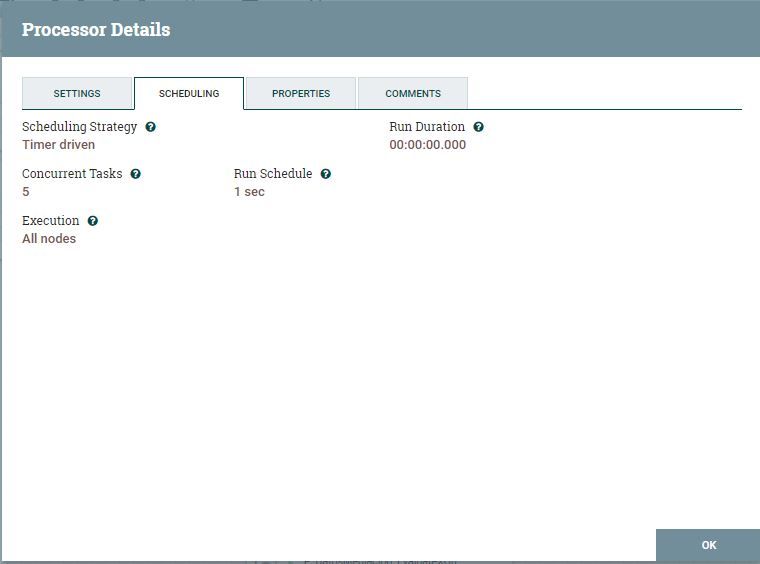The height and width of the screenshot is (564, 760).
Task: Click the concurrent tasks value 5
Action: [26, 192]
